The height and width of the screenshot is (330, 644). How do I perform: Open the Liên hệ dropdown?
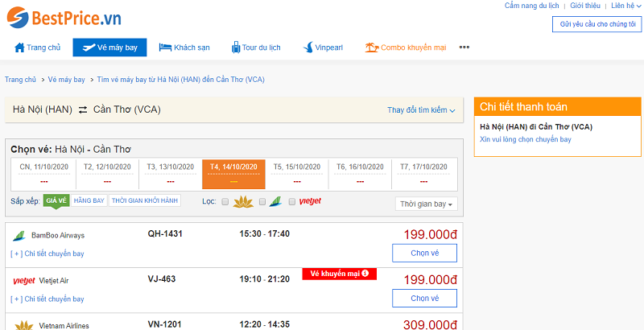tap(625, 6)
